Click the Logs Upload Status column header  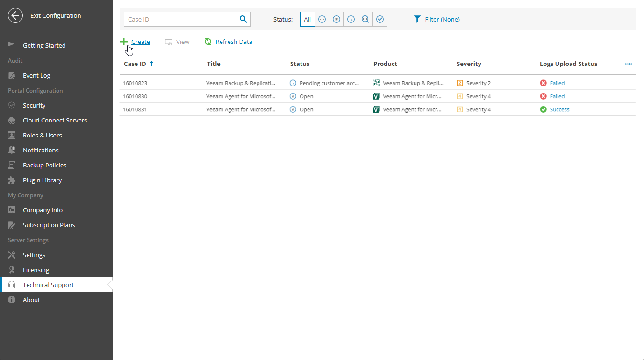(568, 64)
